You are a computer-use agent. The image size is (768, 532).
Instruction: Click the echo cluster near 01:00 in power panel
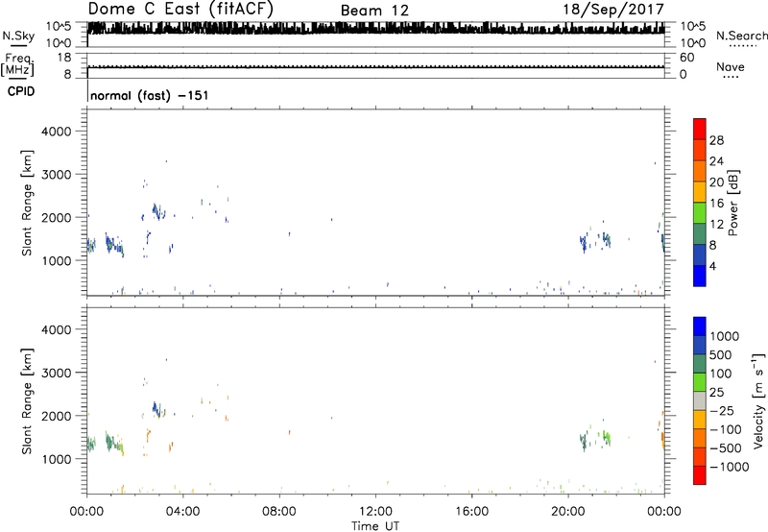[x=114, y=244]
